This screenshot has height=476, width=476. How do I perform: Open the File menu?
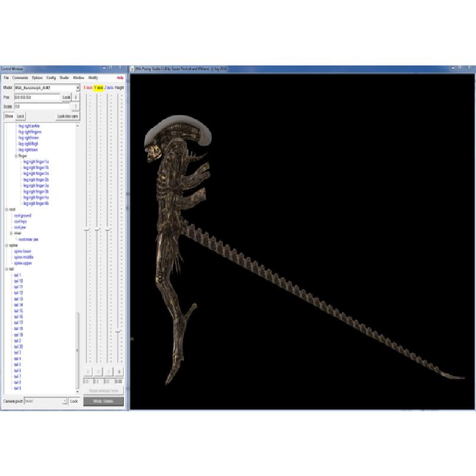click(x=6, y=78)
